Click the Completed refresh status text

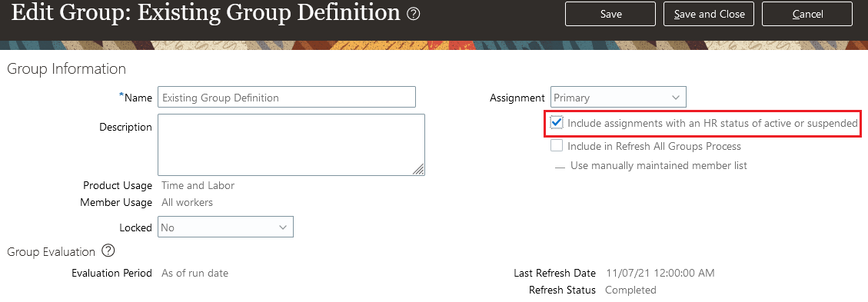(x=630, y=290)
